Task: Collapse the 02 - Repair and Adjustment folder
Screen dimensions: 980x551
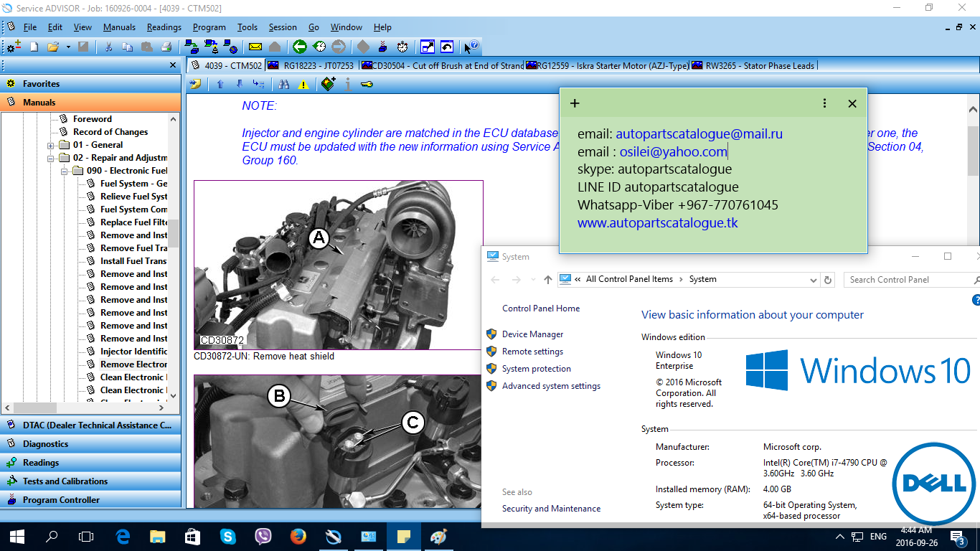Action: [51, 159]
